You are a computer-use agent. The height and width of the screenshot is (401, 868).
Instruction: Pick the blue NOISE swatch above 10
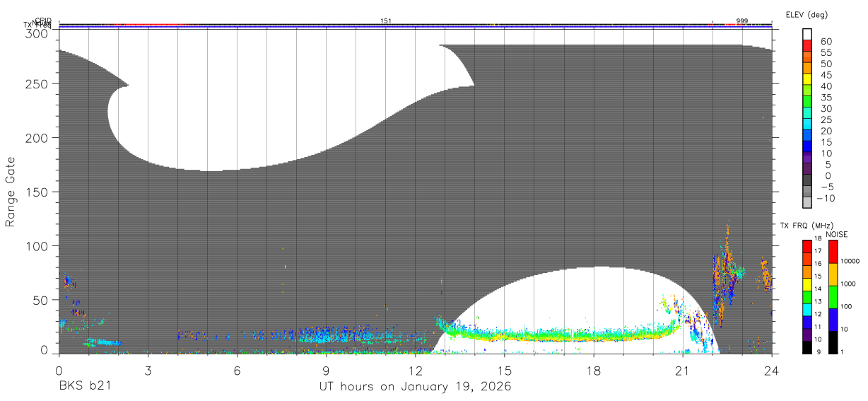click(x=833, y=320)
